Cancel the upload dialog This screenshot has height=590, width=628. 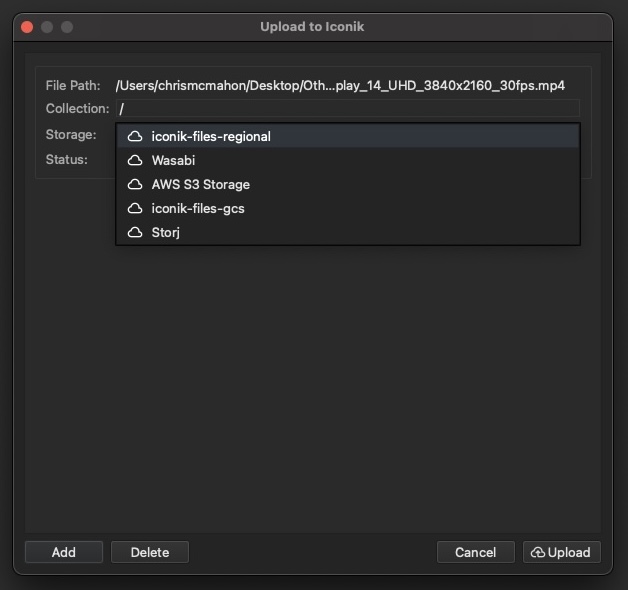tap(475, 552)
